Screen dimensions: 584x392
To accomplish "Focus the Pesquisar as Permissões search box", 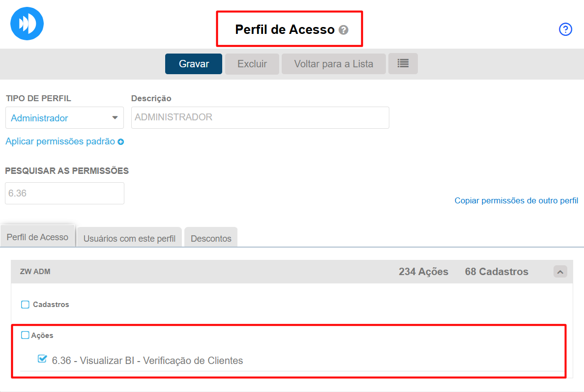I will tap(64, 193).
